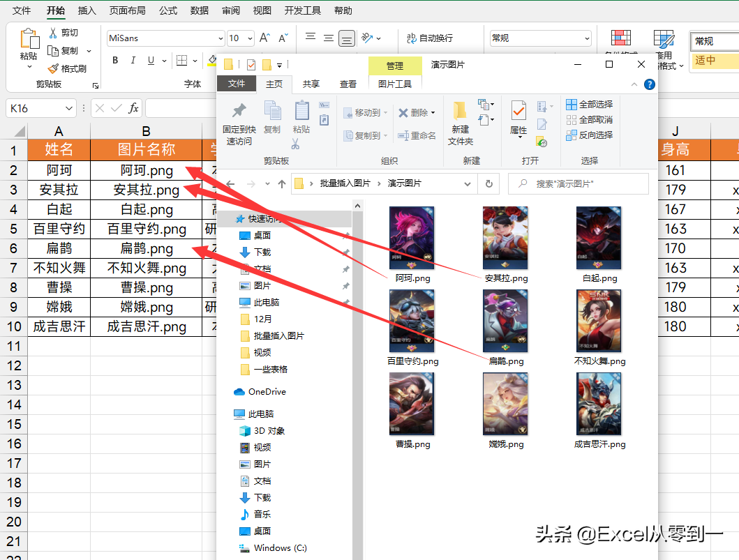Open the borders dropdown arrow in Excel
Image resolution: width=739 pixels, height=560 pixels.
195,61
